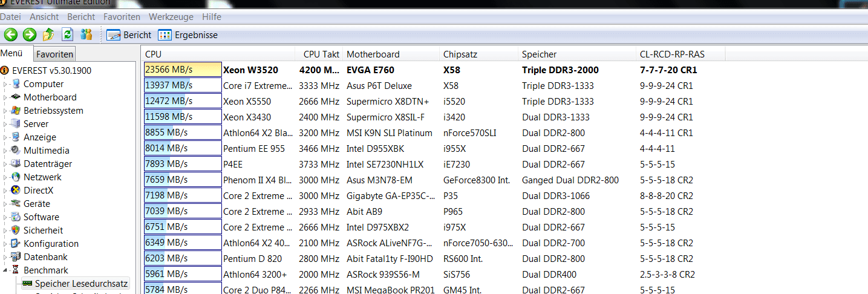Expand the Server tree node

[5, 124]
